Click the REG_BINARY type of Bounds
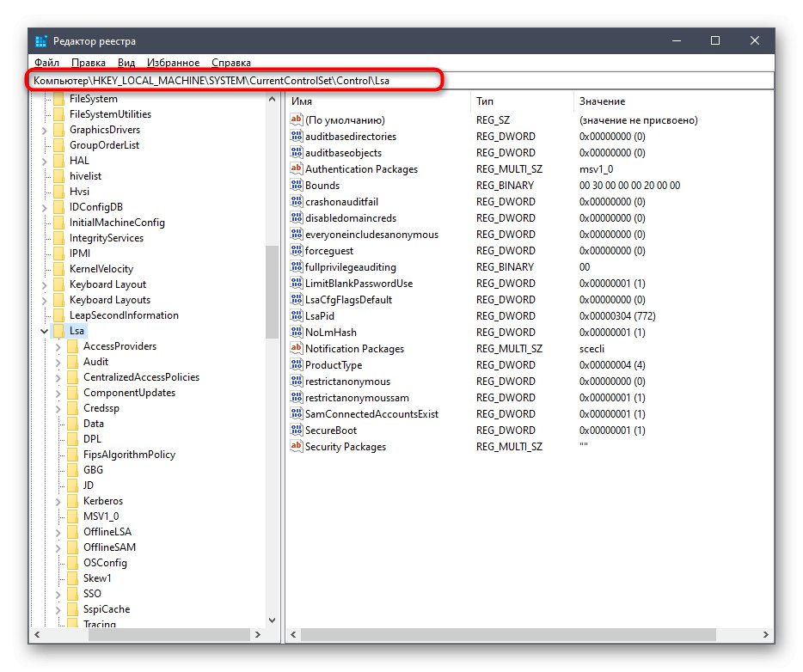 tap(505, 186)
